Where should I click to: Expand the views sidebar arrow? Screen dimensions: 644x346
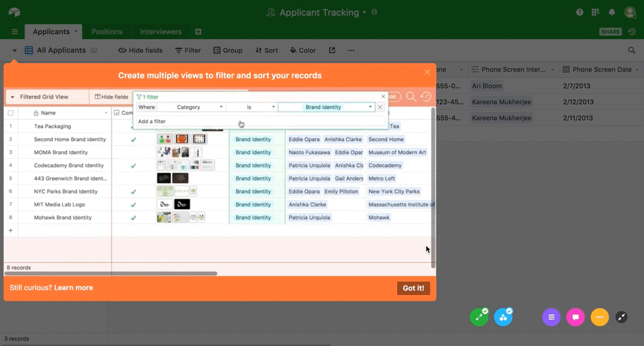14,50
